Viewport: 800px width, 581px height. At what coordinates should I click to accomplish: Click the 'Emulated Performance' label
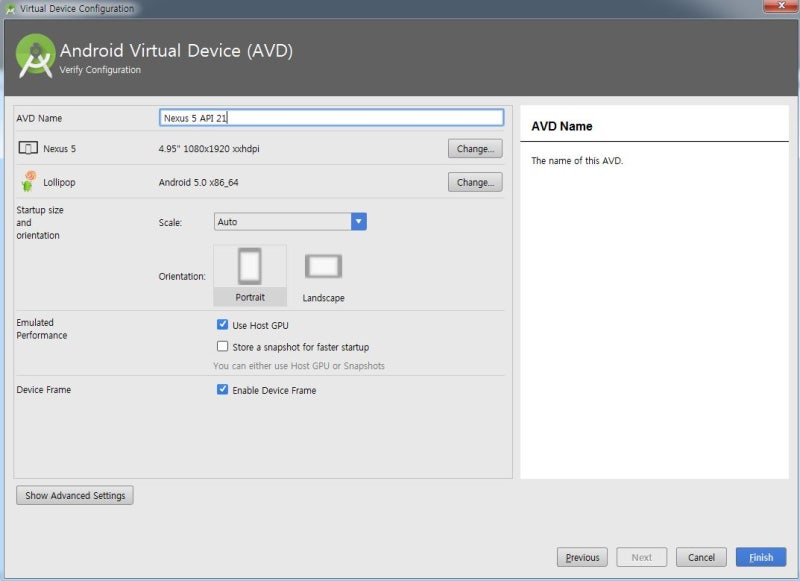[42, 329]
